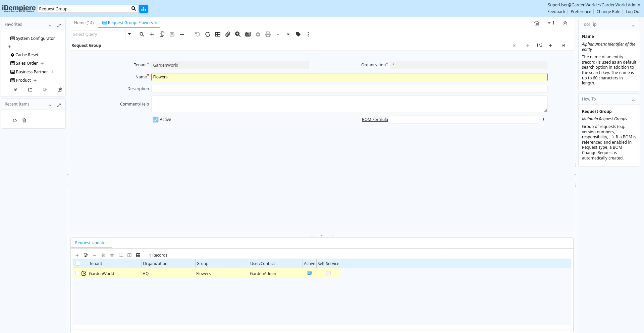The width and height of the screenshot is (644, 333).
Task: Open the Preference link
Action: coord(581,12)
